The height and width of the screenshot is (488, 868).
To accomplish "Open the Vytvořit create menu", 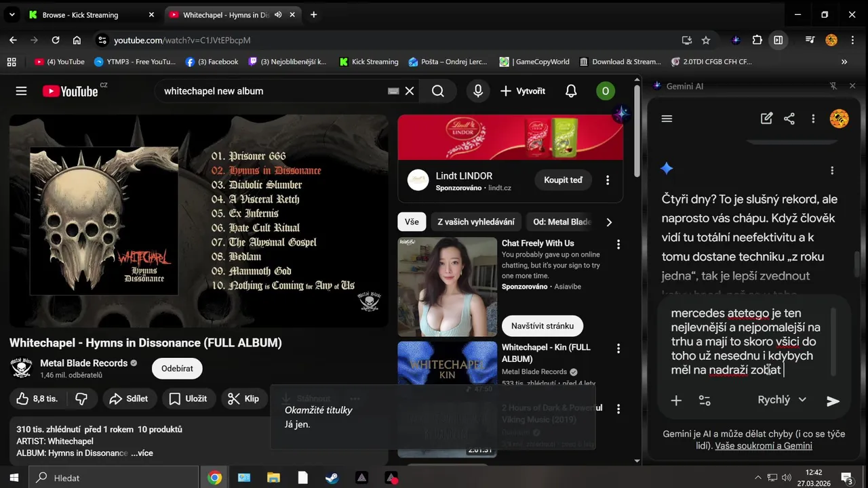I will point(523,91).
